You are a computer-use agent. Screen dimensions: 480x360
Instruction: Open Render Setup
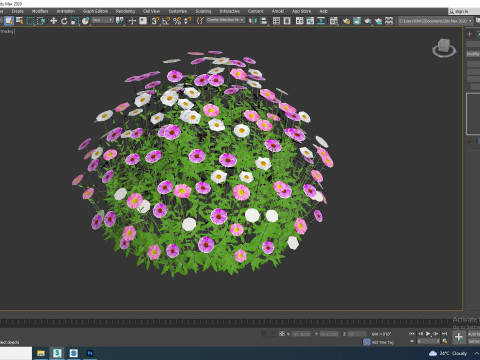(346, 21)
